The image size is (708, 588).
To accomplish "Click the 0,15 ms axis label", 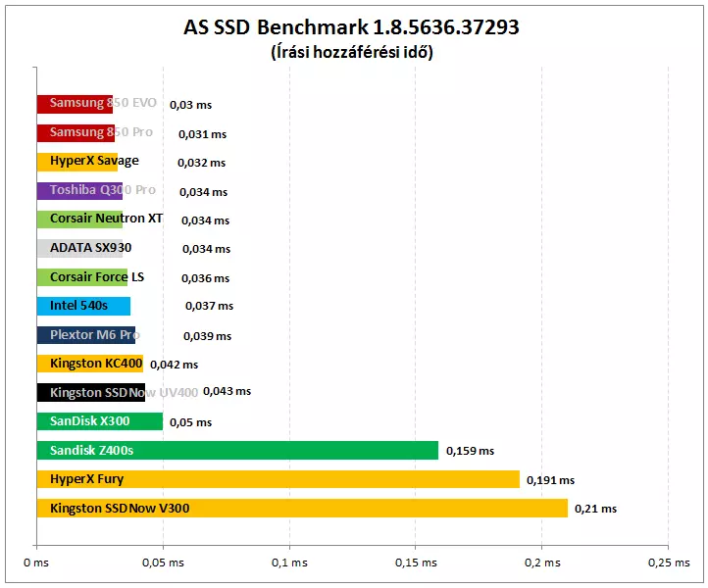I will click(416, 563).
